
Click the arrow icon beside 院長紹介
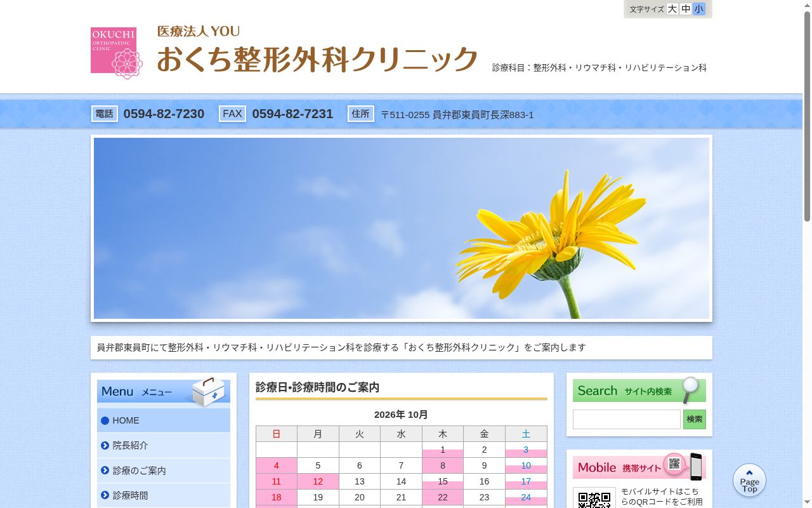(105, 446)
